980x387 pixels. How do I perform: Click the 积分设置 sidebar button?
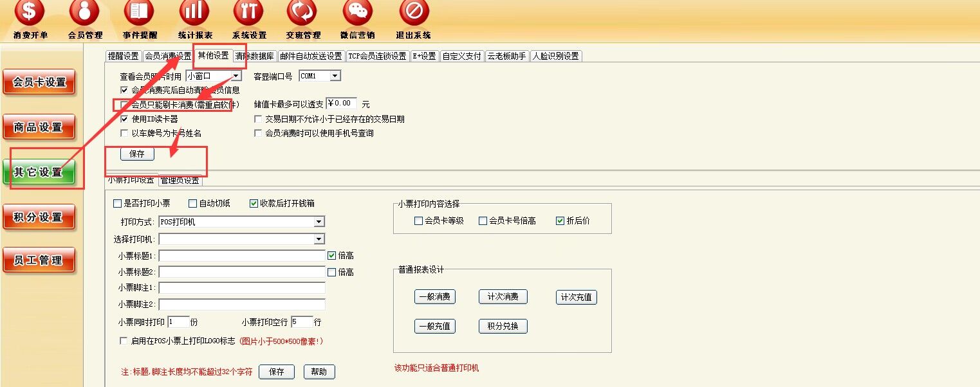click(39, 217)
